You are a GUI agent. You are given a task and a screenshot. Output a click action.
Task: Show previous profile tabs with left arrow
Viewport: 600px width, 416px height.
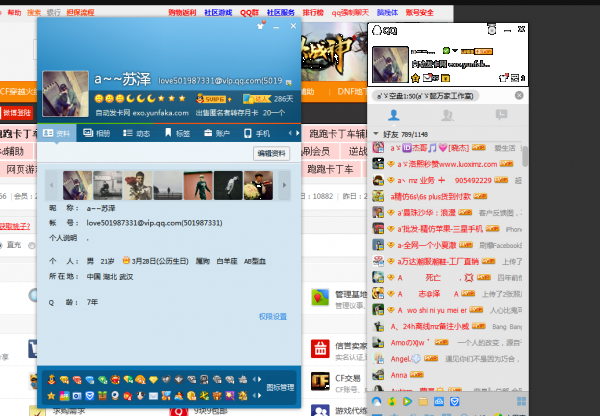tap(290, 133)
